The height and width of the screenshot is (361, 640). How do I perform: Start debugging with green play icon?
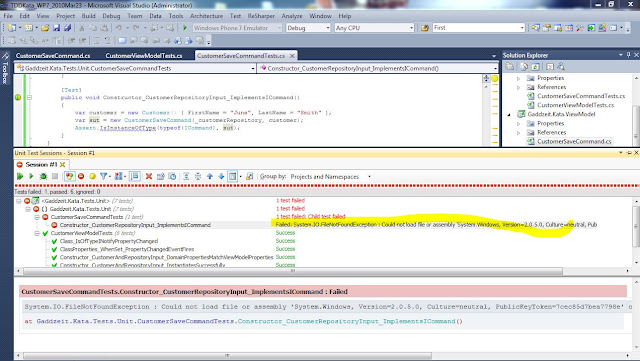tap(185, 28)
